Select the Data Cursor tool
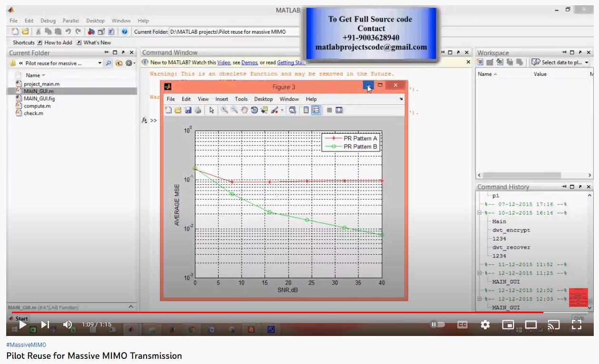Screen dimensions: 599x364 (265, 110)
